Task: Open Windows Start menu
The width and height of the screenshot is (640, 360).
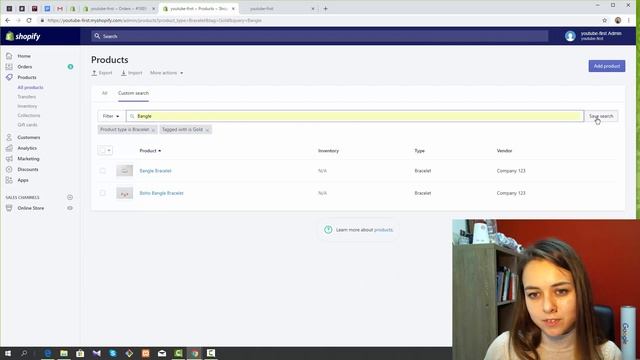Action: point(8,353)
